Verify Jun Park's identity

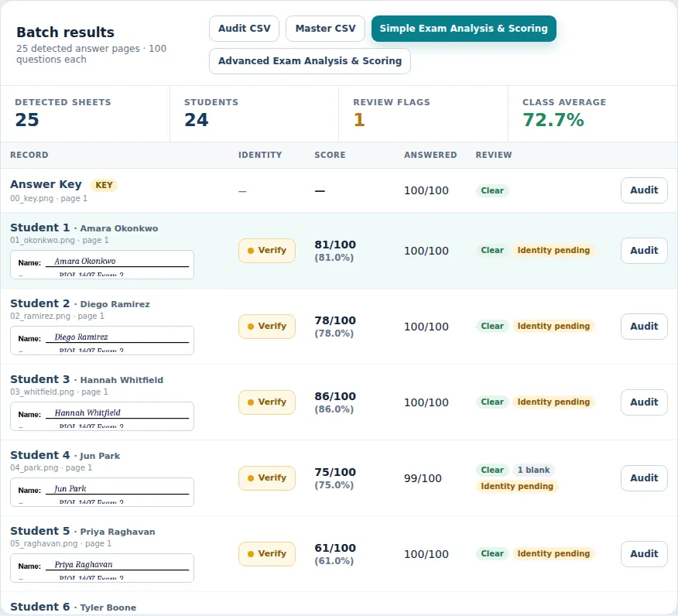click(267, 478)
